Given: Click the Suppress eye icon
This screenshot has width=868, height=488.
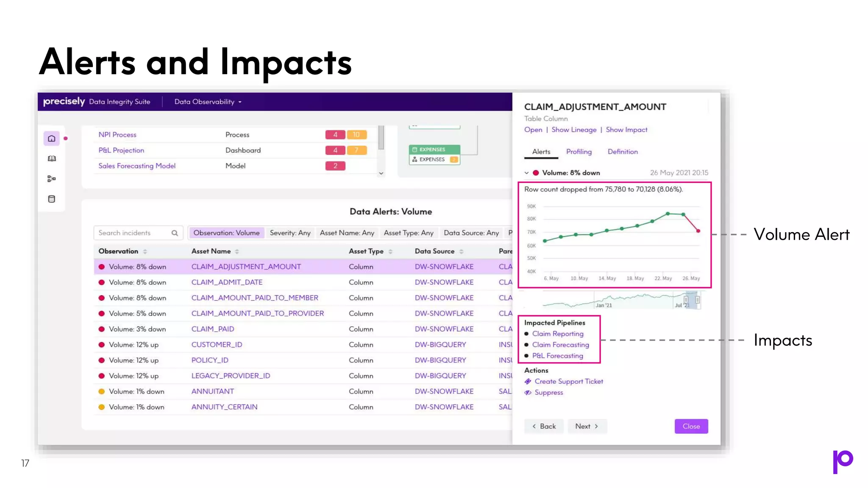Looking at the screenshot, I should [528, 393].
